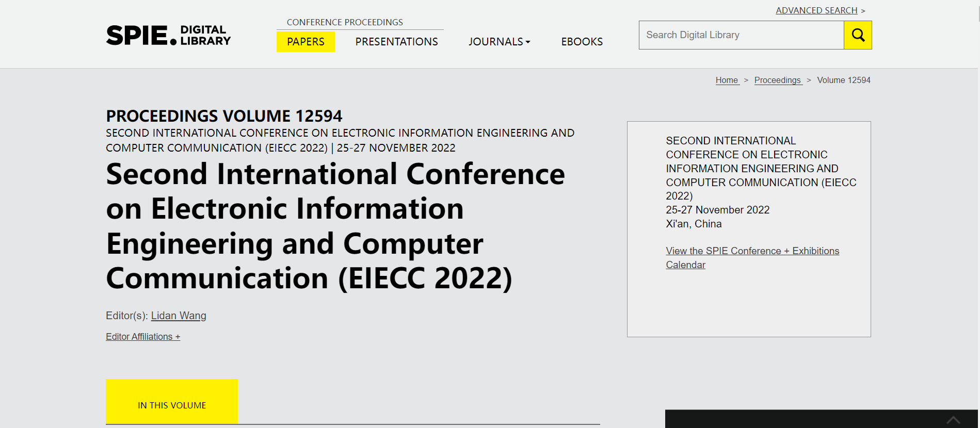Expand Editor Affiliations section

click(143, 337)
